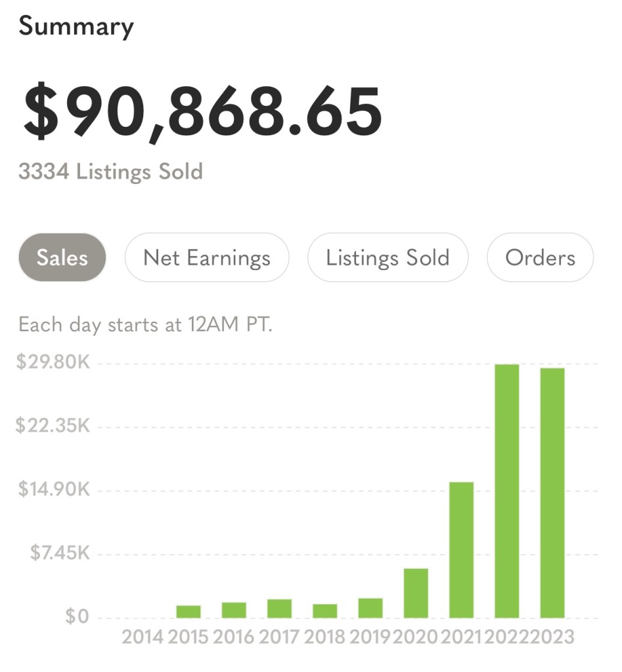Show the Orders tab
Screen dimensions: 622x672
tap(540, 257)
